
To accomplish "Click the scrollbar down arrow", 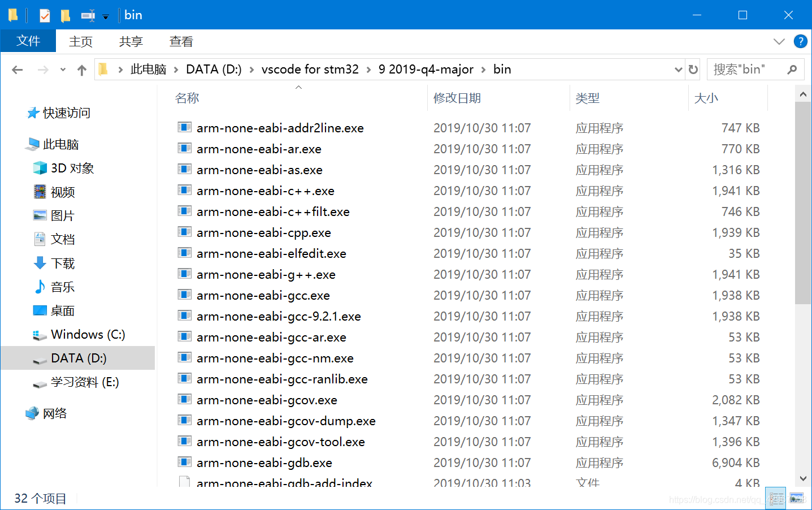I will (803, 478).
